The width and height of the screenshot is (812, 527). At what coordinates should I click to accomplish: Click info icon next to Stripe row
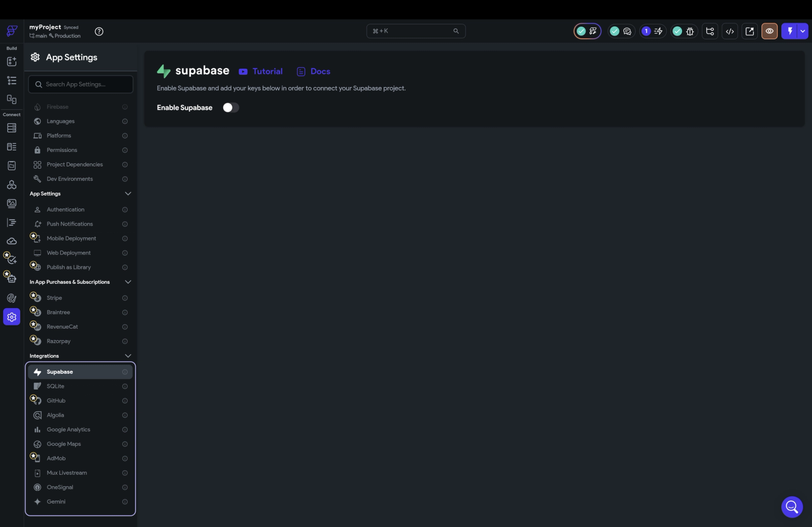[125, 298]
